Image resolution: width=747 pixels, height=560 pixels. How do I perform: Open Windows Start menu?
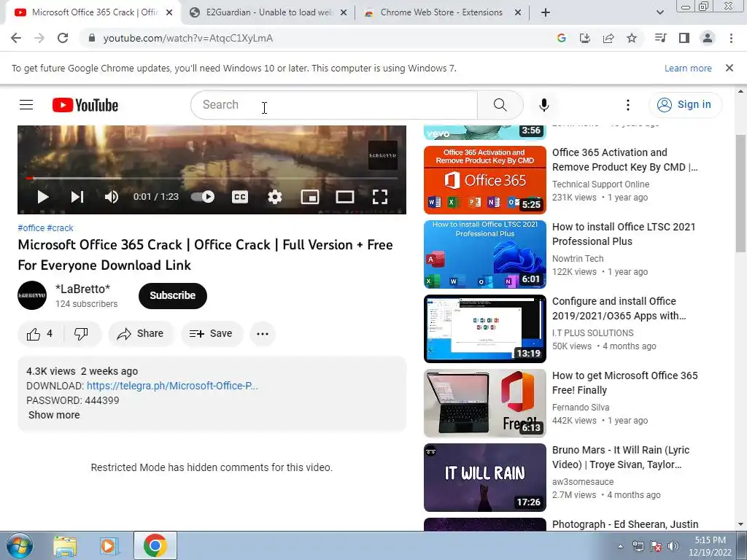tap(18, 545)
